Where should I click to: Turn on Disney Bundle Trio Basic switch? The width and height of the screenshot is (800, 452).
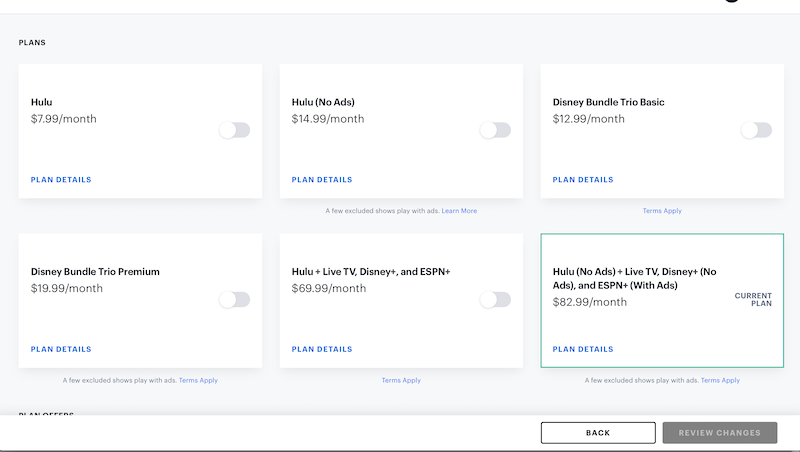point(756,130)
